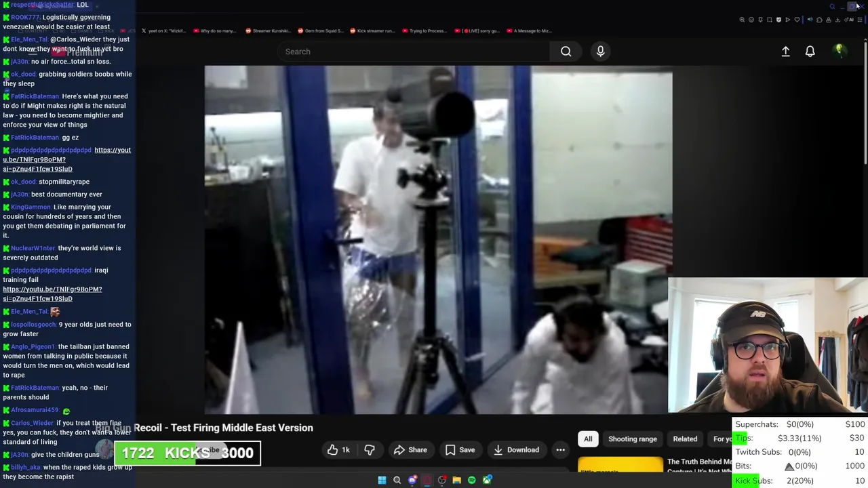Click chat username 'billyh_aka'
Viewport: 868px width, 488px height.
pyautogui.click(x=26, y=468)
